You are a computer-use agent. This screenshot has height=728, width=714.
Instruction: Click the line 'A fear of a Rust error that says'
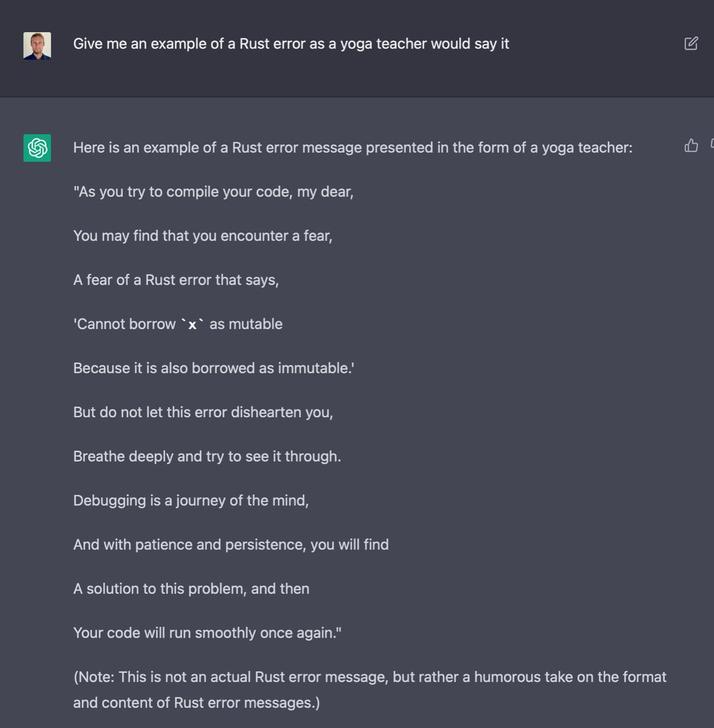coord(176,280)
